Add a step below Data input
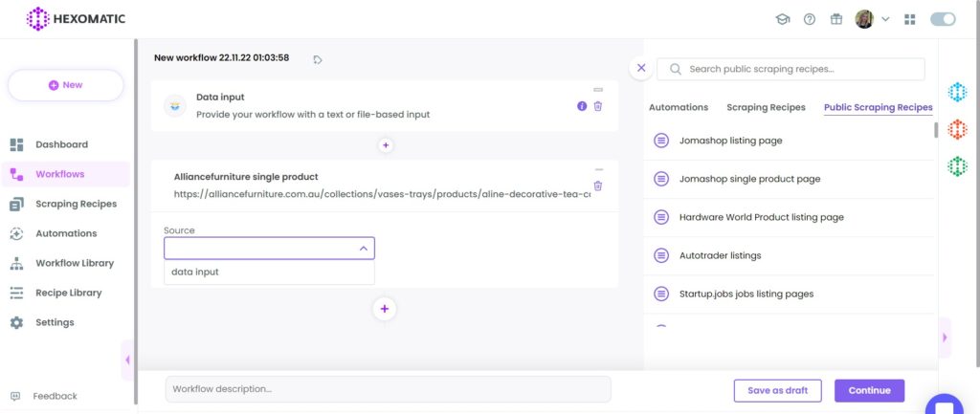Screen dimensions: 980x414 (x=386, y=146)
